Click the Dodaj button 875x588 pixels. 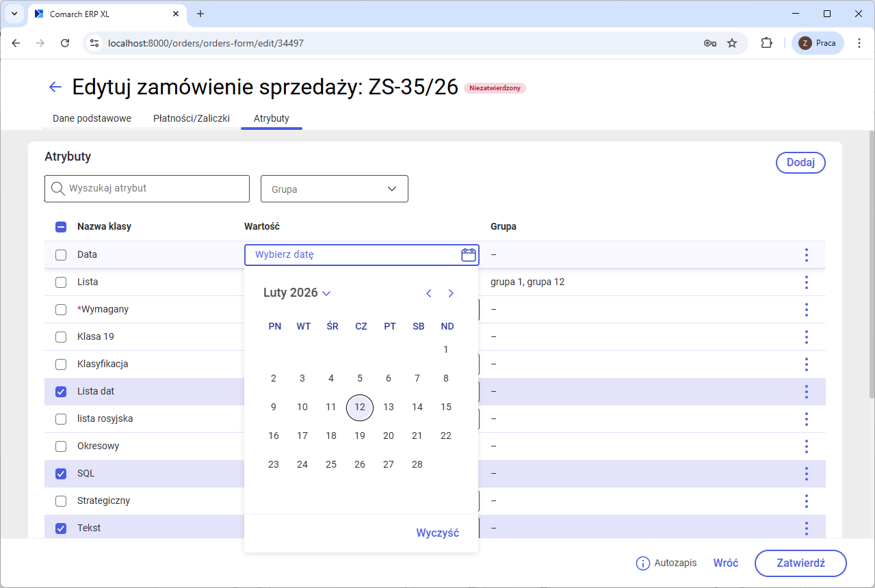click(800, 163)
